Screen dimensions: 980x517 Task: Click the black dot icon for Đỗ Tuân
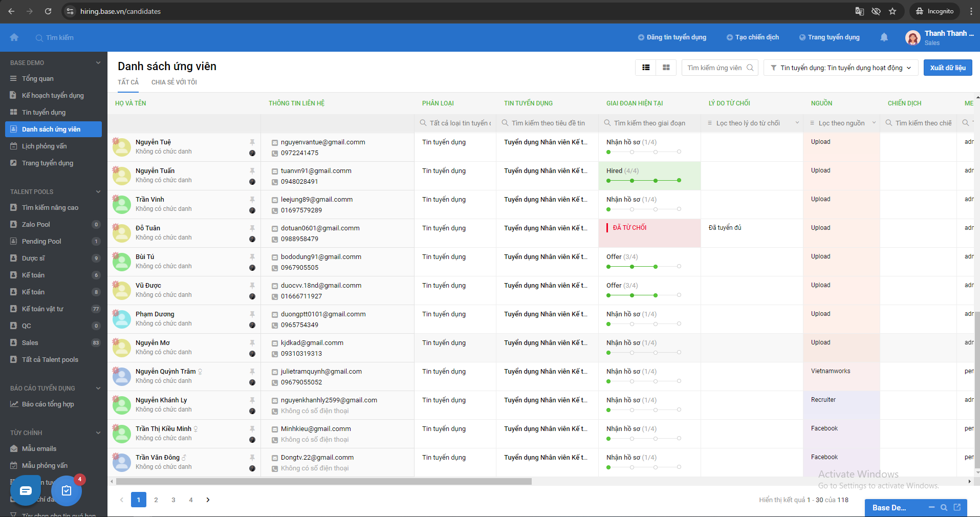(x=252, y=239)
